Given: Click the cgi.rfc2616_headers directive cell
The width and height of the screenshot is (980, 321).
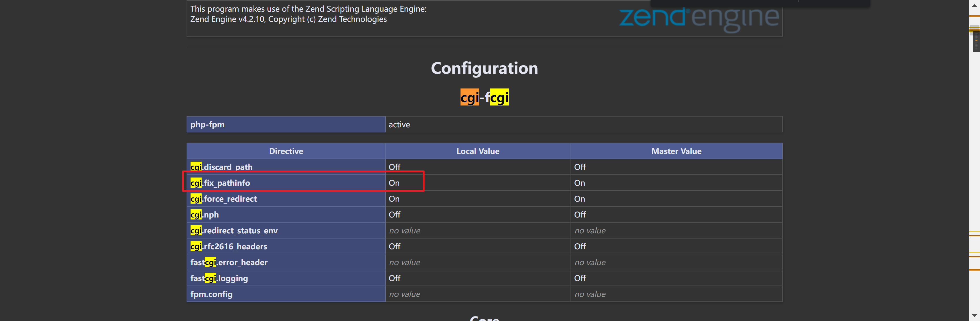Looking at the screenshot, I should [286, 246].
